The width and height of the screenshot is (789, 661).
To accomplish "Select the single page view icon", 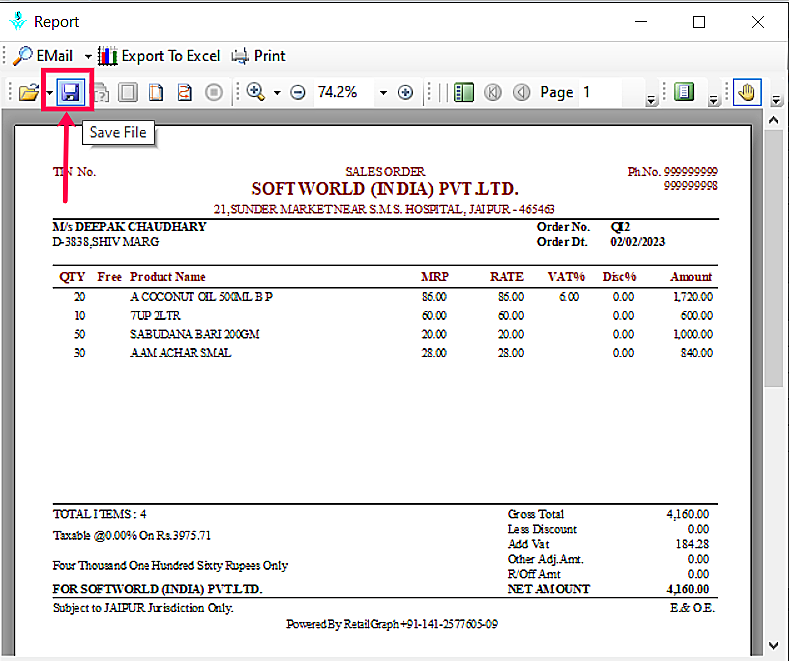I will [x=128, y=93].
